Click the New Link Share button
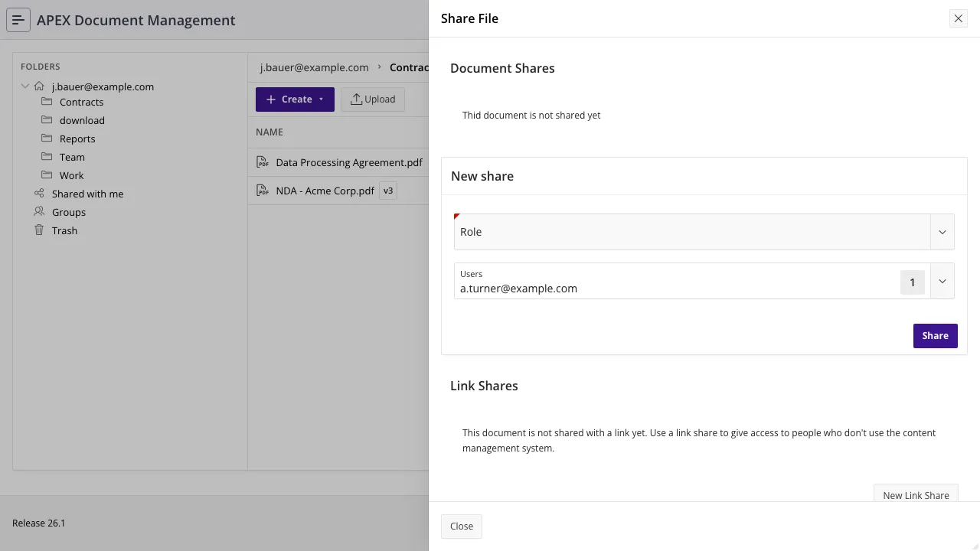Image resolution: width=980 pixels, height=551 pixels. pos(916,494)
